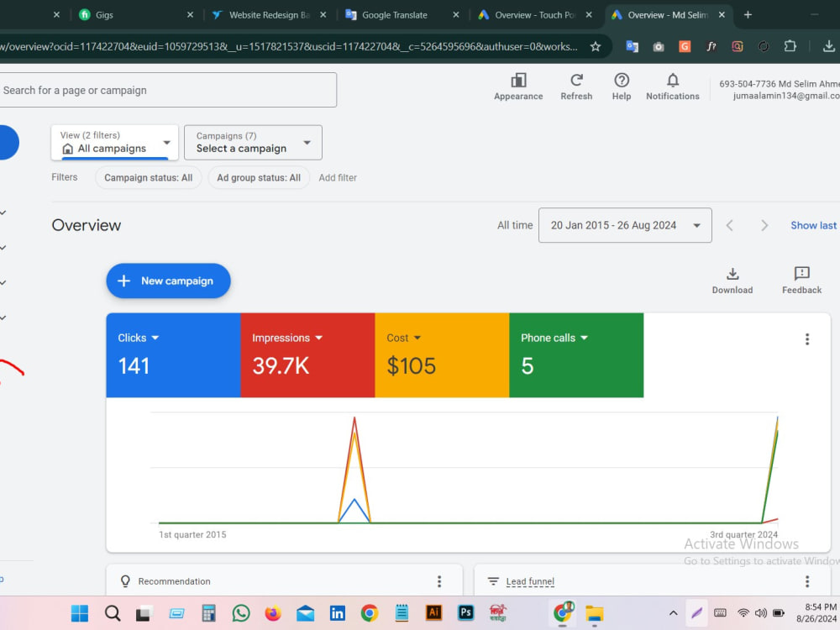
Task: Open the browser Extensions puzzle icon
Action: pyautogui.click(x=790, y=46)
